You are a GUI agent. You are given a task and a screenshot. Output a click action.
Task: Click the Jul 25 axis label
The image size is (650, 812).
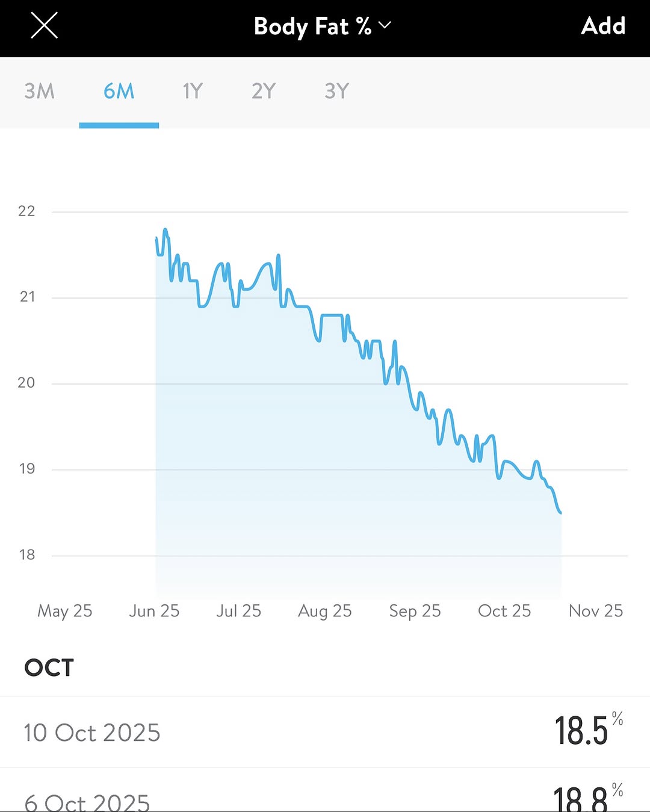pos(238,611)
